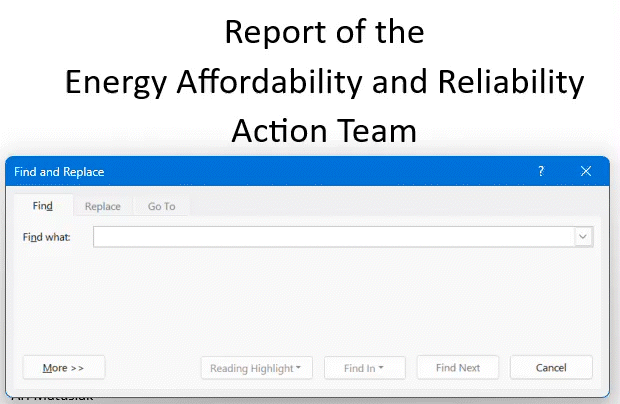Click the 'Find what:' label
The height and width of the screenshot is (404, 620).
point(46,237)
